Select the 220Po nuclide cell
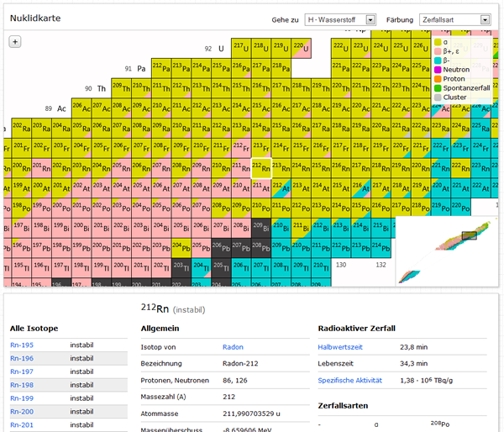This screenshot has width=504, height=432. 460,208
